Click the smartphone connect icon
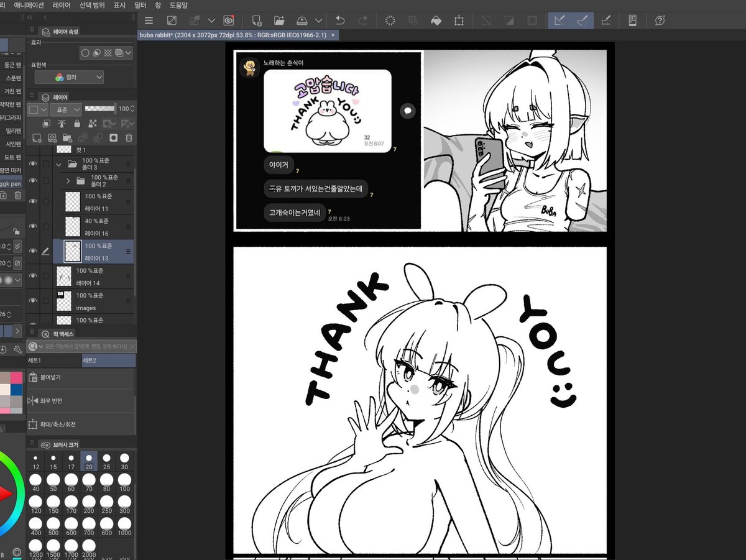Viewport: 746px width, 560px height. point(632,21)
